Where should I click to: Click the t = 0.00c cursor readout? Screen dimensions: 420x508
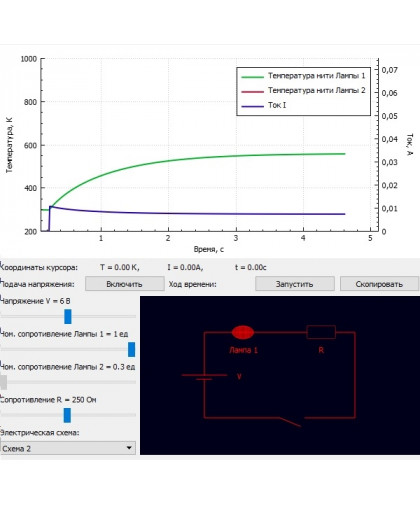pyautogui.click(x=251, y=267)
